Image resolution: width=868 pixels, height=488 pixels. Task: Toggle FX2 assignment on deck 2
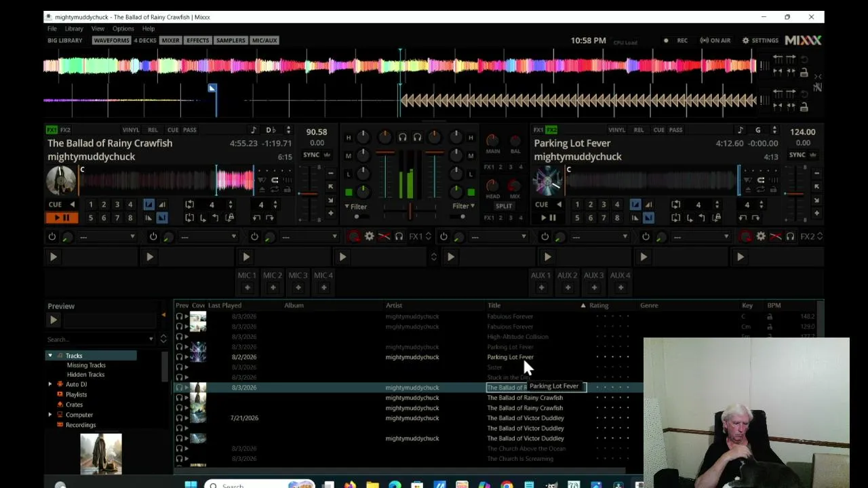(551, 129)
